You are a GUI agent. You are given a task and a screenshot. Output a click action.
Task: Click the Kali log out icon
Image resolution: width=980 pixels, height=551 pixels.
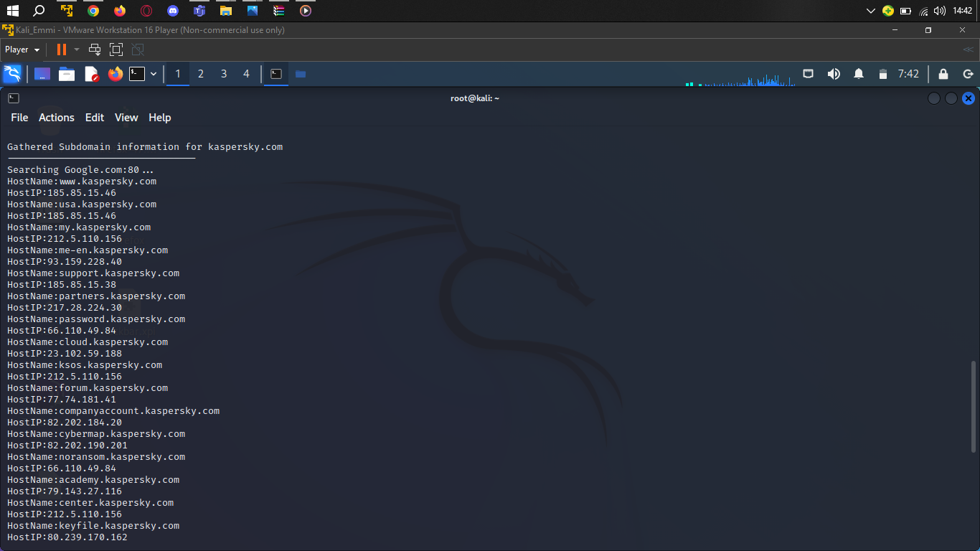tap(968, 74)
